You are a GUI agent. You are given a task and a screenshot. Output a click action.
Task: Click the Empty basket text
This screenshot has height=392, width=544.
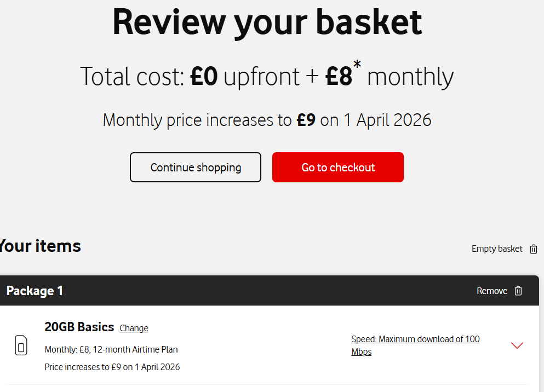coord(497,249)
